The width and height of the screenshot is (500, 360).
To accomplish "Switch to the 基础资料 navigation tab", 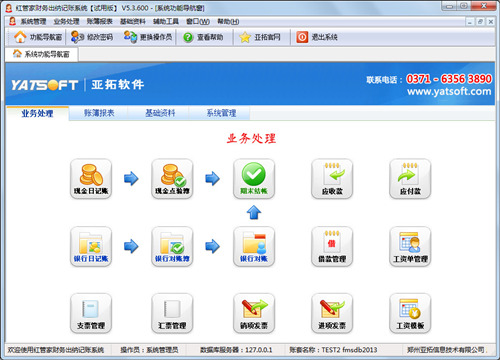I will [160, 113].
